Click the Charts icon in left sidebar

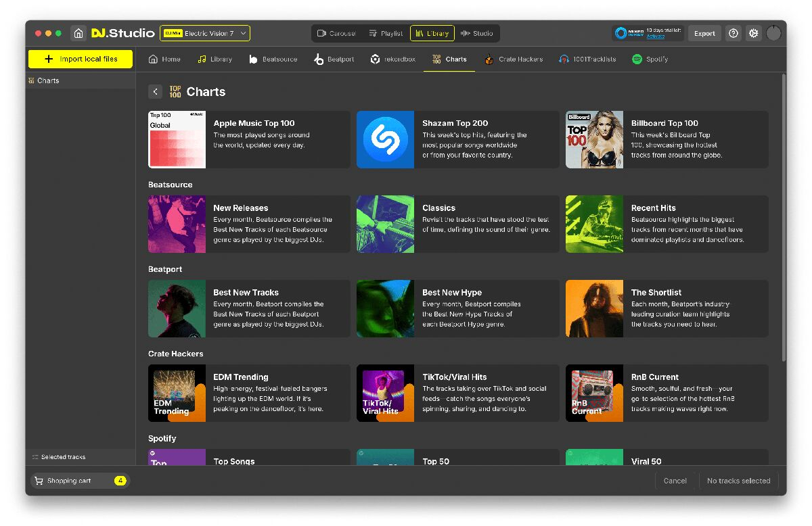pyautogui.click(x=31, y=80)
